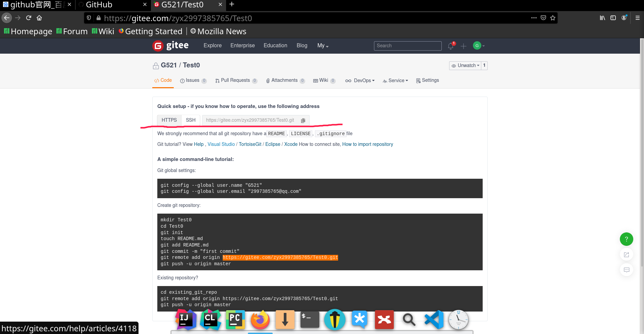Launch CLion from the dock
The width and height of the screenshot is (644, 334).
pyautogui.click(x=211, y=320)
